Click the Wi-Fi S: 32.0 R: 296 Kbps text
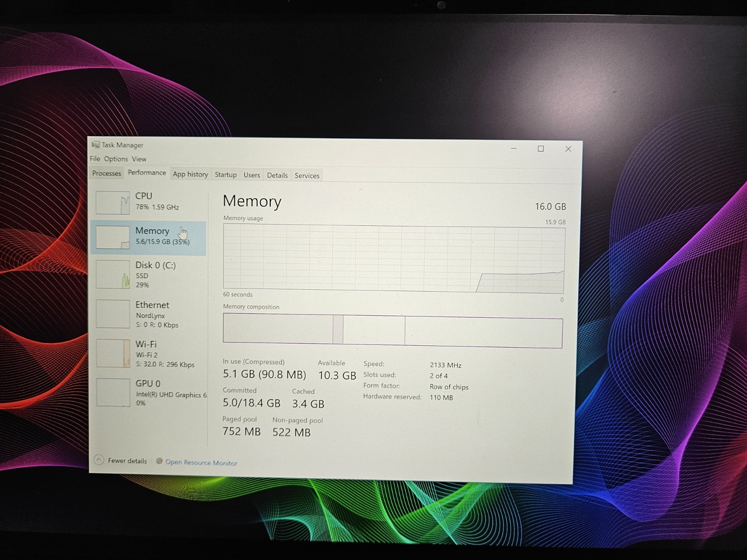 (165, 364)
